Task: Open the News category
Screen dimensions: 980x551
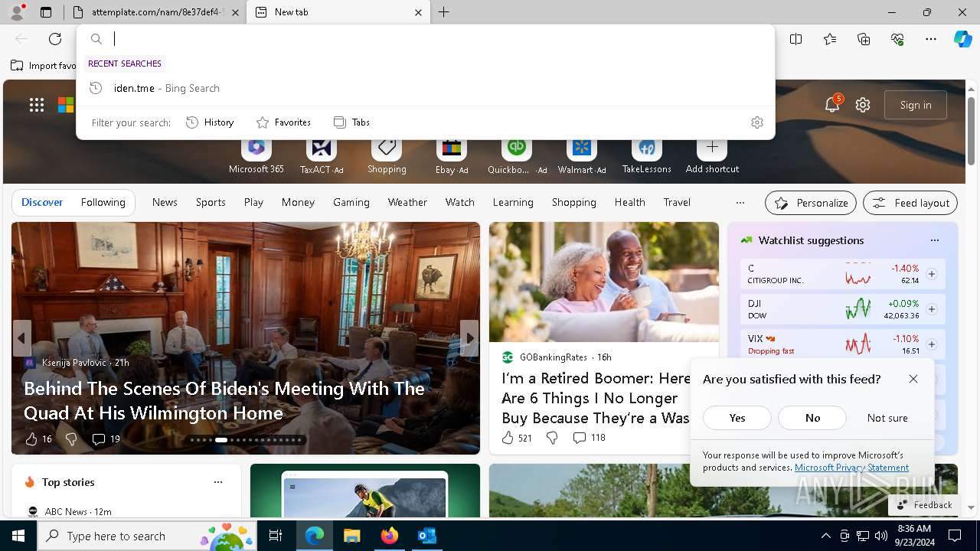Action: [x=165, y=203]
